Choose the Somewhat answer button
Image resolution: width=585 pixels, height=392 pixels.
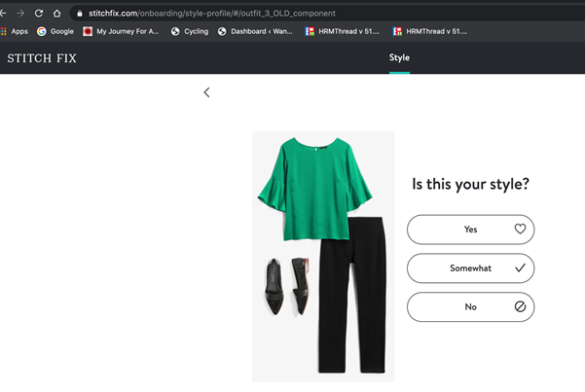(470, 268)
